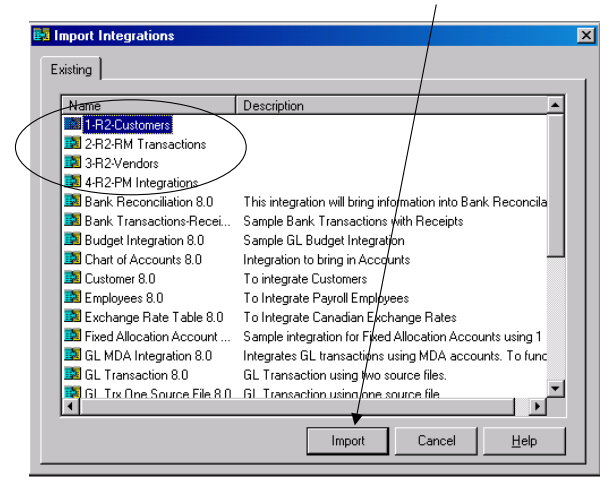Click the icon beside 2-R2-RM Transactions

click(x=73, y=143)
